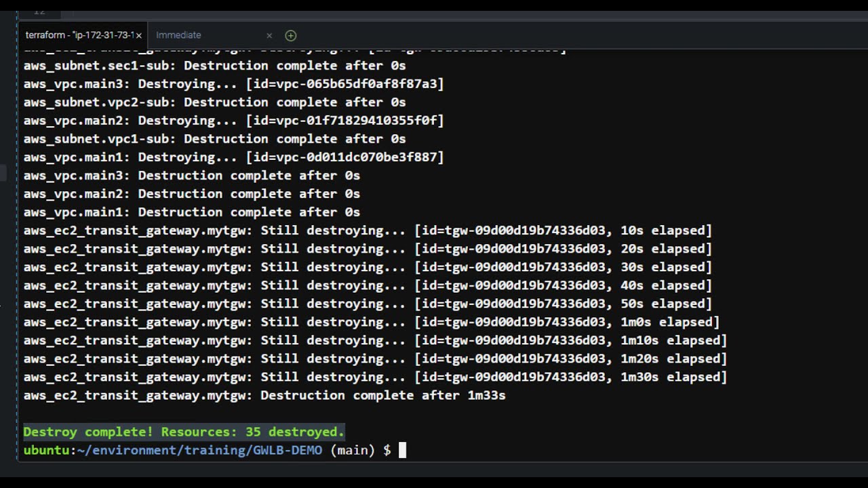Click the '(main)' git branch indicator
Screen dimensions: 868x488
[x=353, y=450]
